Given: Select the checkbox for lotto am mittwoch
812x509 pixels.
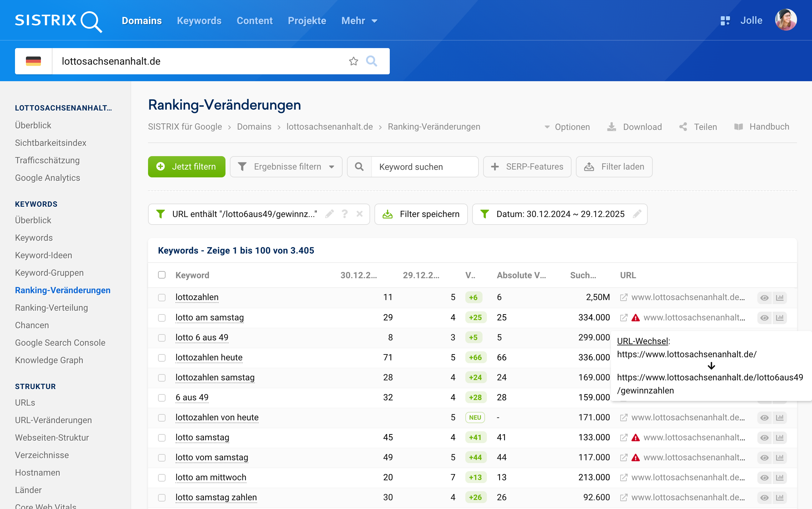Looking at the screenshot, I should point(162,478).
